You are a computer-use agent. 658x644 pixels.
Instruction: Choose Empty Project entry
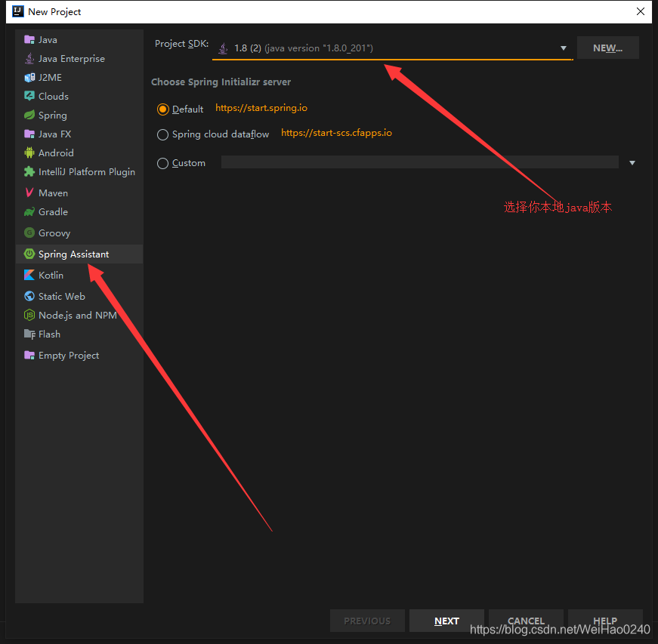tap(79, 355)
